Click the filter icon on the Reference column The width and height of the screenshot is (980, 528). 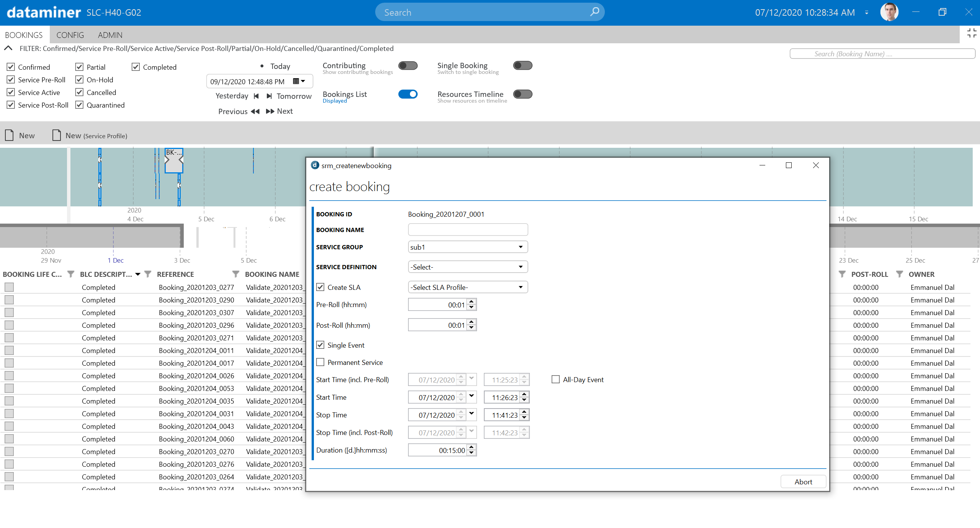pos(235,274)
